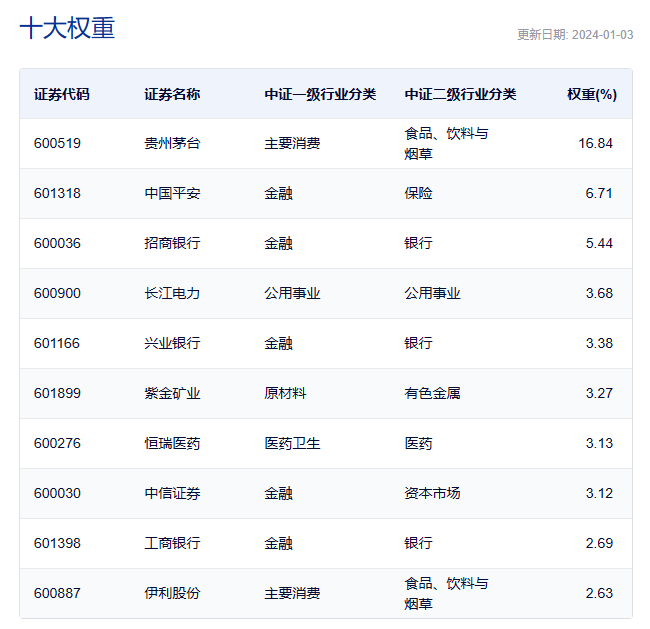Click the 医药卫生 industry cell

coord(292,444)
